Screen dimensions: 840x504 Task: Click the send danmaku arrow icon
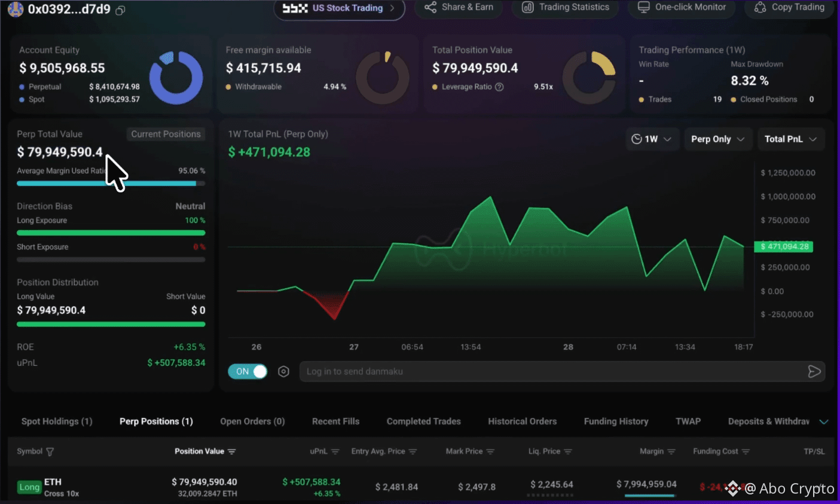[x=814, y=371]
